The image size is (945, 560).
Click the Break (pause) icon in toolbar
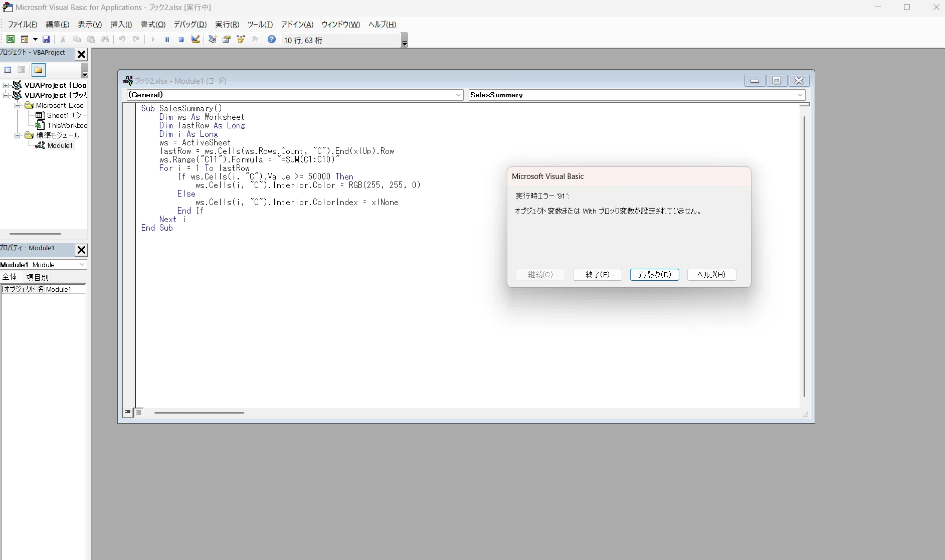tap(167, 39)
